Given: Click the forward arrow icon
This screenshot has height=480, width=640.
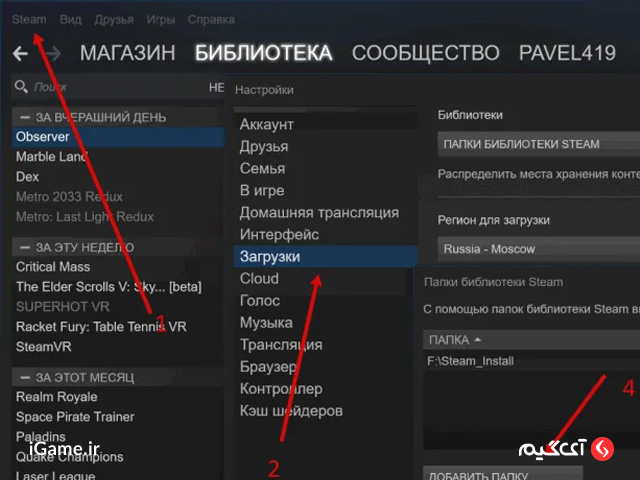Looking at the screenshot, I should pyautogui.click(x=53, y=53).
